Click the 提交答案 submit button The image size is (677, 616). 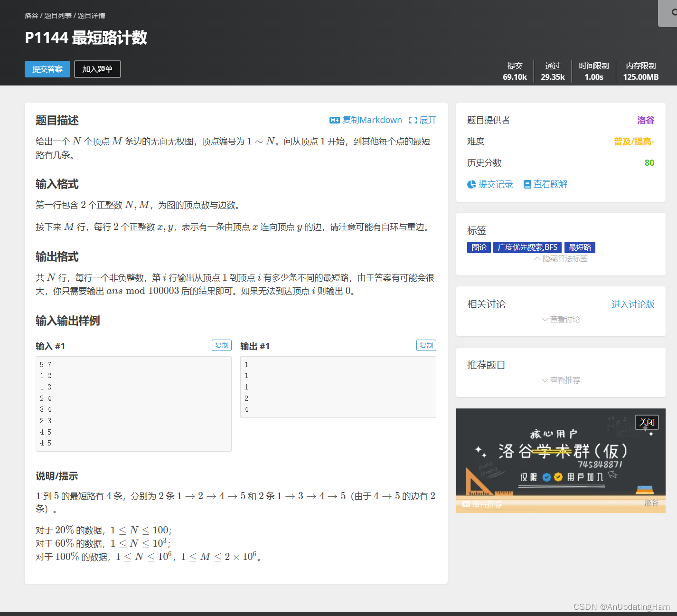(47, 69)
